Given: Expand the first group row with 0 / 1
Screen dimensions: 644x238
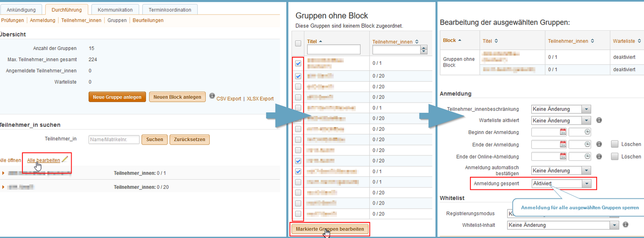Looking at the screenshot, I should pyautogui.click(x=4, y=173).
